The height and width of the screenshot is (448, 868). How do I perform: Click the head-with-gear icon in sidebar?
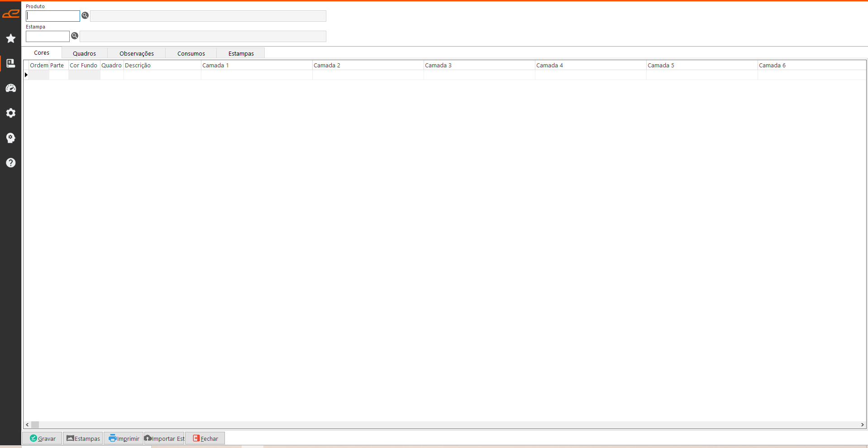click(11, 138)
